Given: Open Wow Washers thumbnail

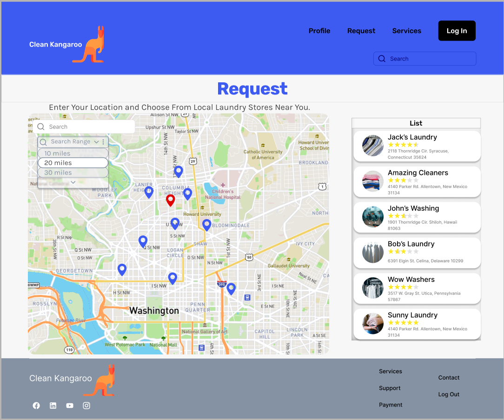Looking at the screenshot, I should click(372, 288).
